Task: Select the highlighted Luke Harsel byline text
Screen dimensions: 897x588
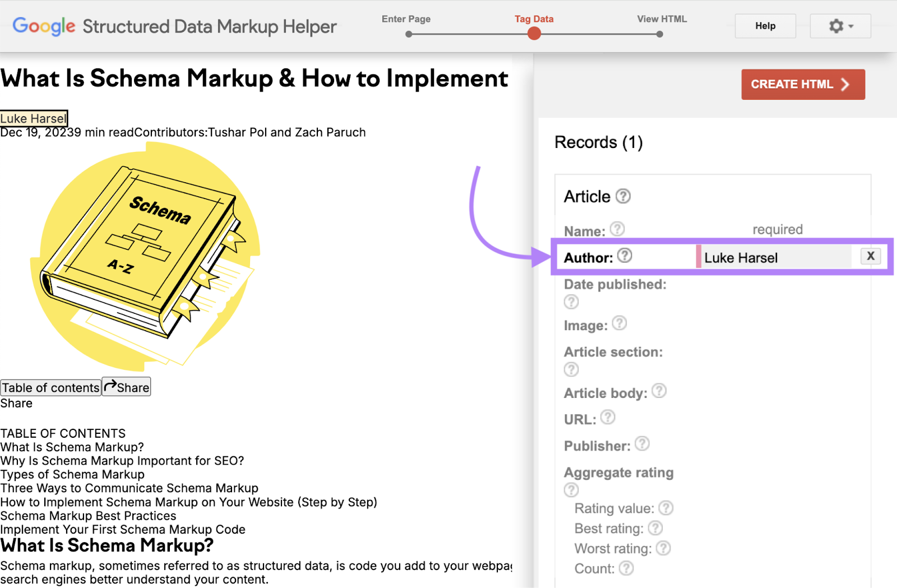Action: coord(34,118)
